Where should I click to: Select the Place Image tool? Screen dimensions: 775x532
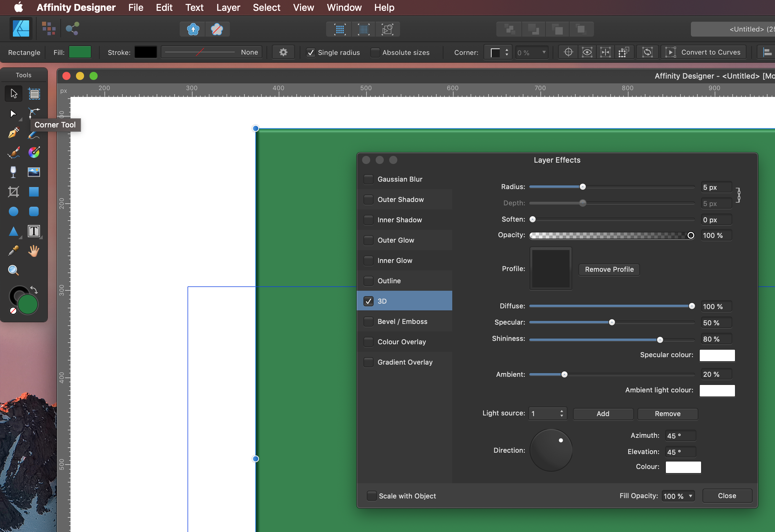(34, 172)
